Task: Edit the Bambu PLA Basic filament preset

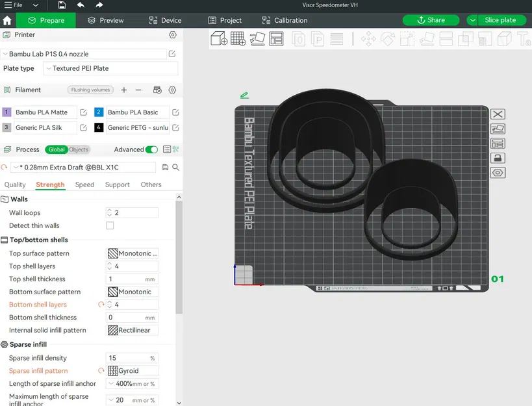Action: tap(175, 112)
